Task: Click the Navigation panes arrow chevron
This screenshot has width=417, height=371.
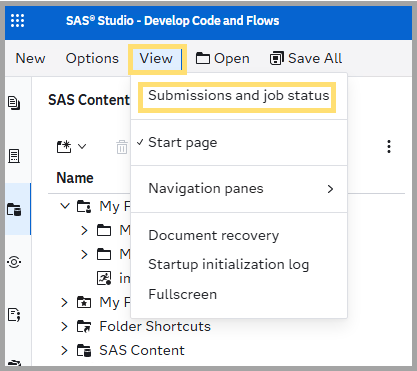Action: [330, 189]
